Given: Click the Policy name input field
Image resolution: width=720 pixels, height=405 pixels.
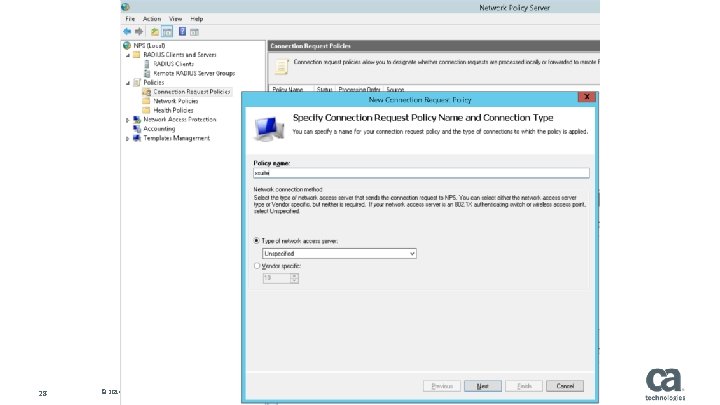Looking at the screenshot, I should 421,173.
